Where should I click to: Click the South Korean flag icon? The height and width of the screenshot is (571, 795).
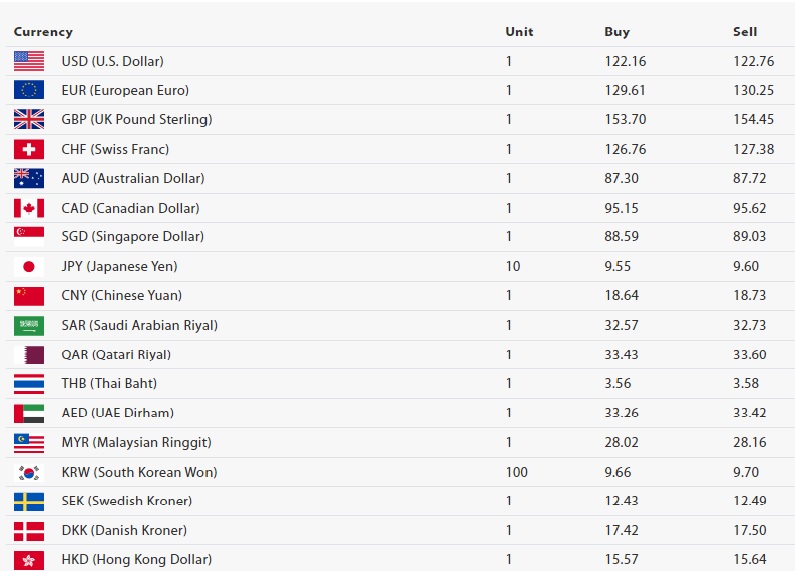click(29, 473)
